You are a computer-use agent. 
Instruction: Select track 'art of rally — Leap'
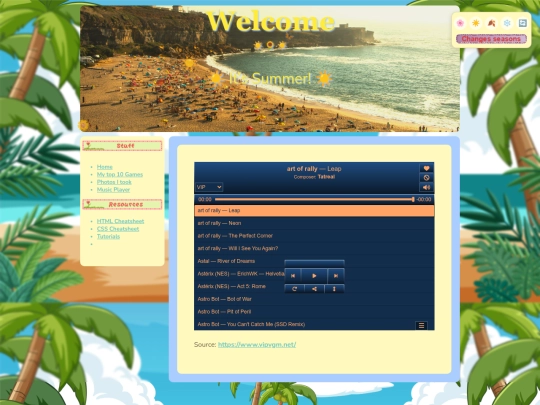point(314,210)
